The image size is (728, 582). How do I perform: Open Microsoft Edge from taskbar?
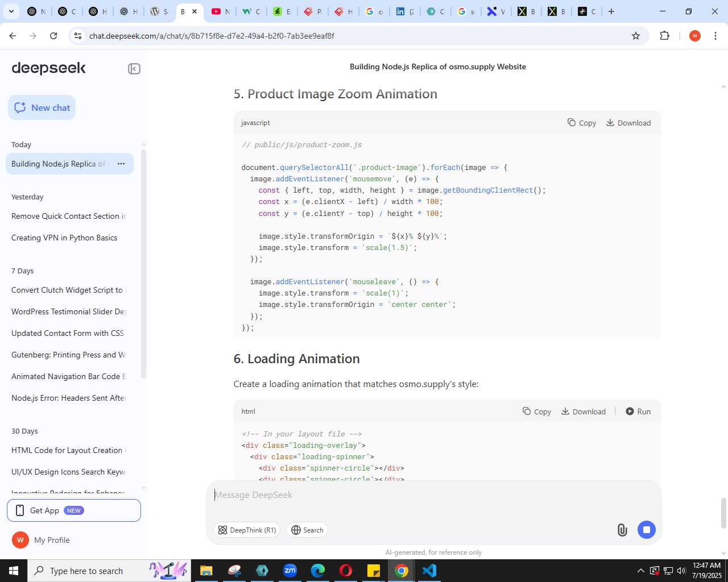tap(318, 571)
